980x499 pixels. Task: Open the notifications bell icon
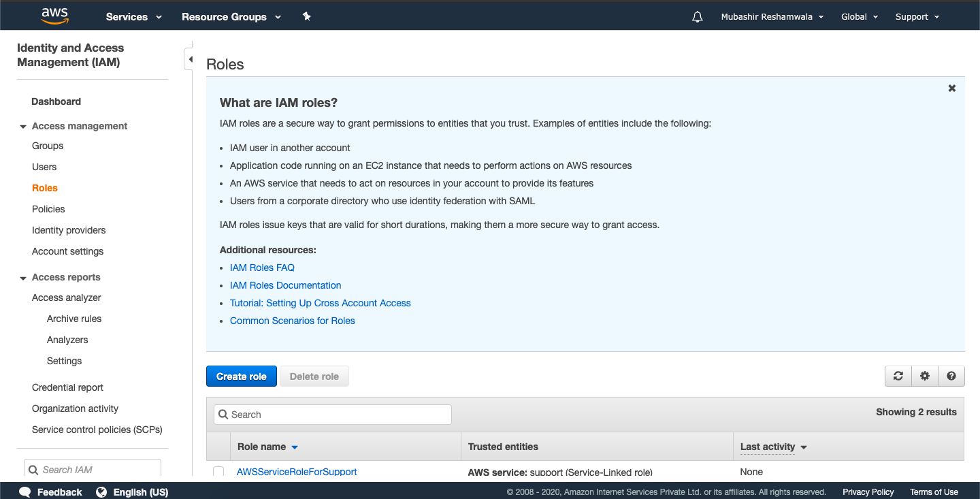(x=697, y=17)
